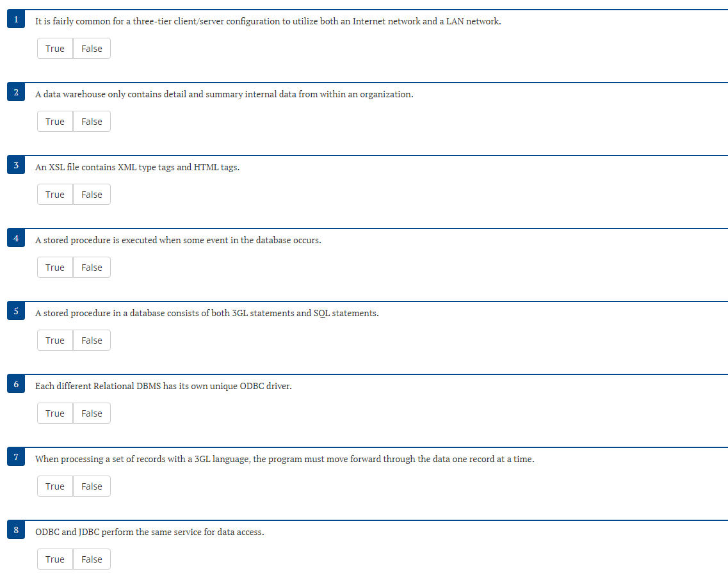728x585 pixels.
Task: Select True for the three-tier client/server question
Action: coord(55,48)
